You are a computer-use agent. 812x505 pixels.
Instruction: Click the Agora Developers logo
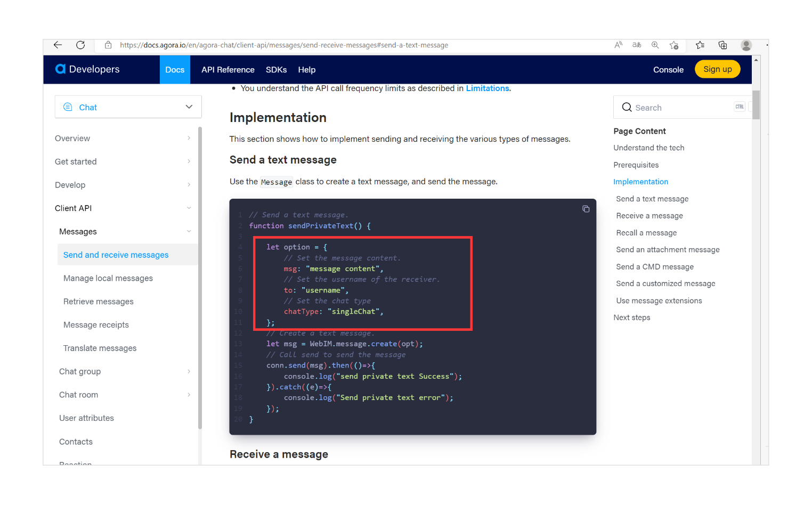tap(87, 69)
